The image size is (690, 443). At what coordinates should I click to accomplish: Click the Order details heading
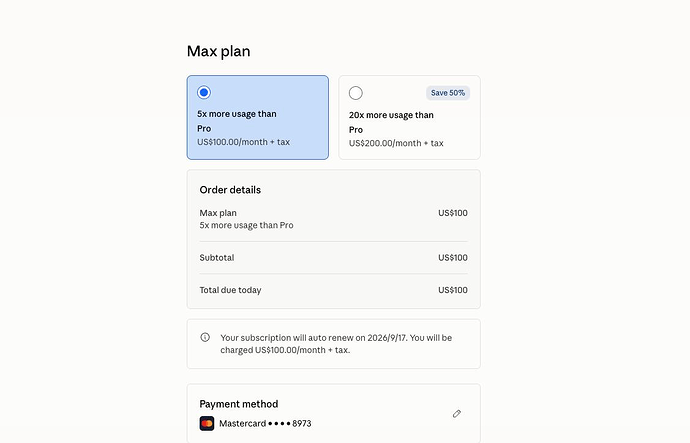[x=230, y=190]
